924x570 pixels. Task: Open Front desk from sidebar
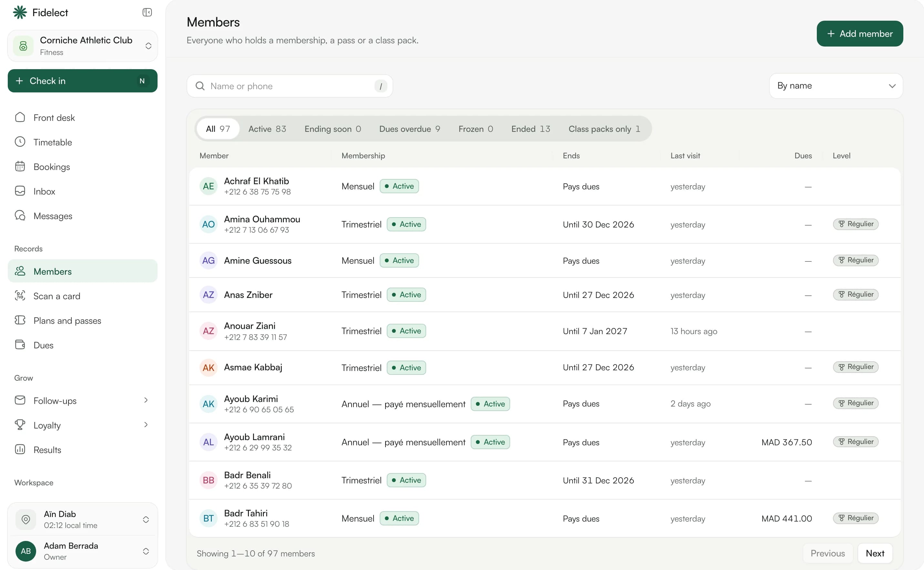[x=83, y=118]
